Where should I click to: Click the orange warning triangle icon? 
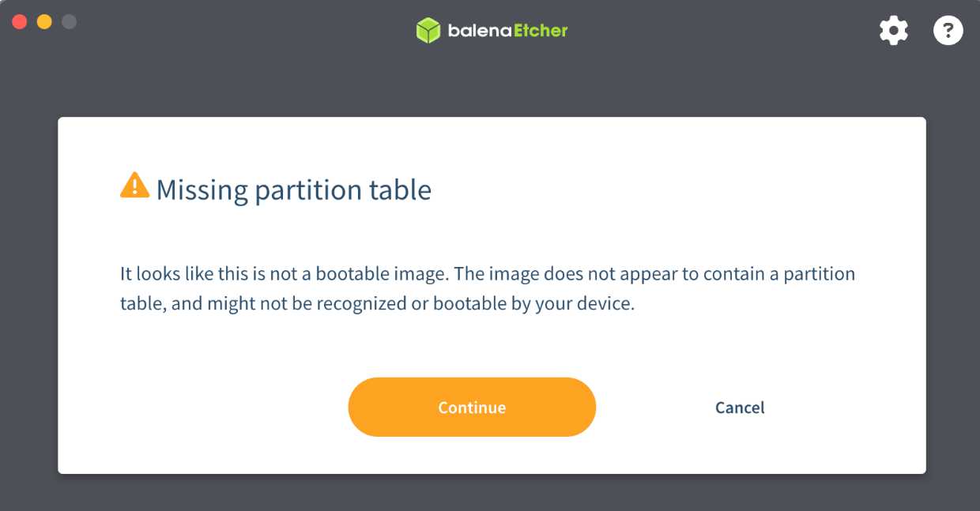point(134,186)
